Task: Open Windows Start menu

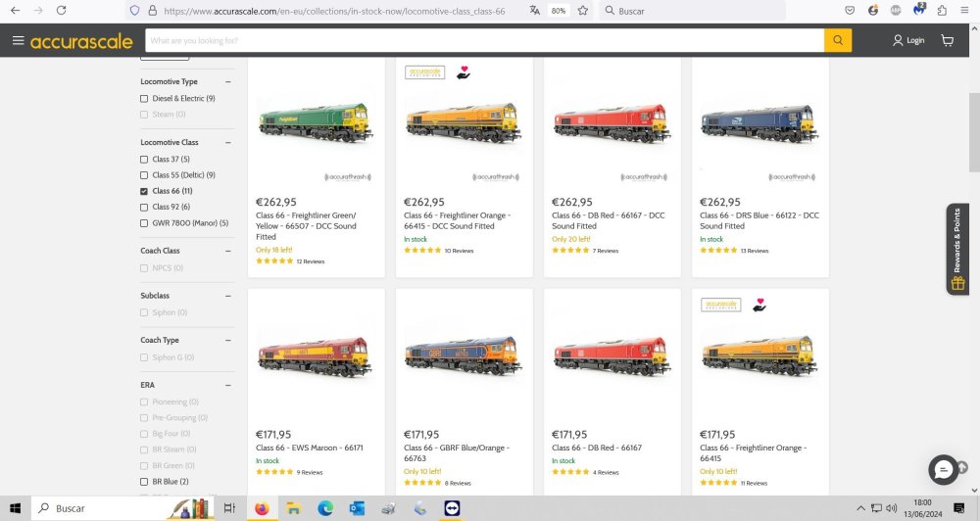Action: (x=15, y=508)
